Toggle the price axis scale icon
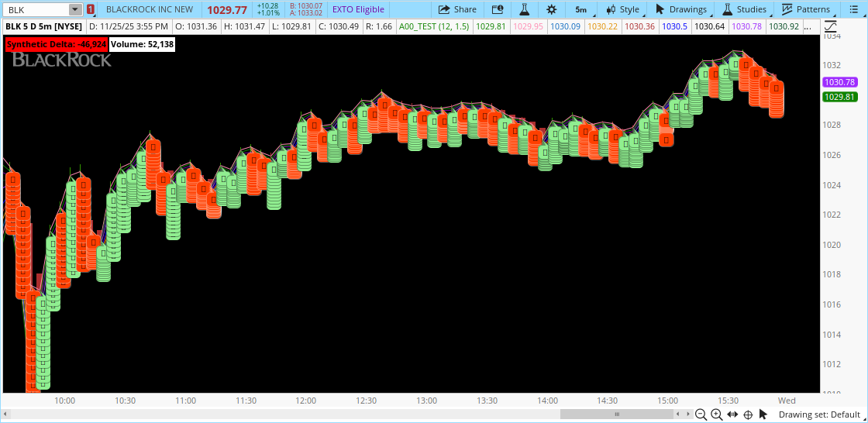 (x=830, y=26)
